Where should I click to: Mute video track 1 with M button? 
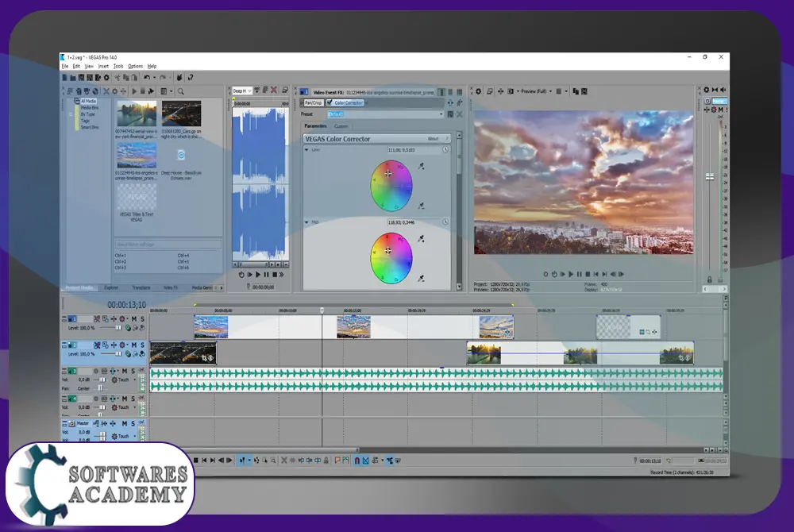pyautogui.click(x=133, y=319)
